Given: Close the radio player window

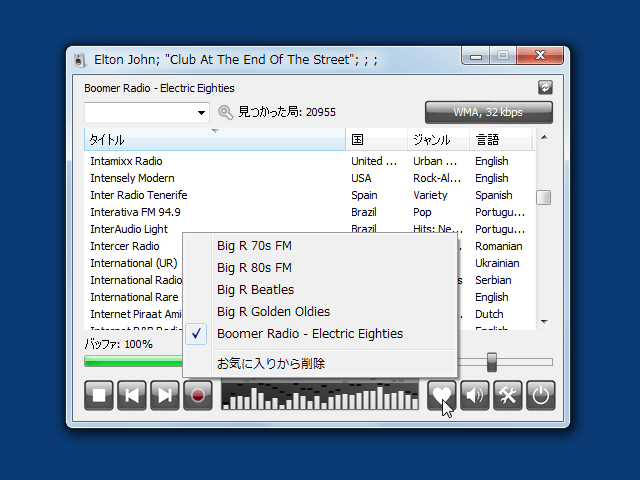Looking at the screenshot, I should coord(540,56).
